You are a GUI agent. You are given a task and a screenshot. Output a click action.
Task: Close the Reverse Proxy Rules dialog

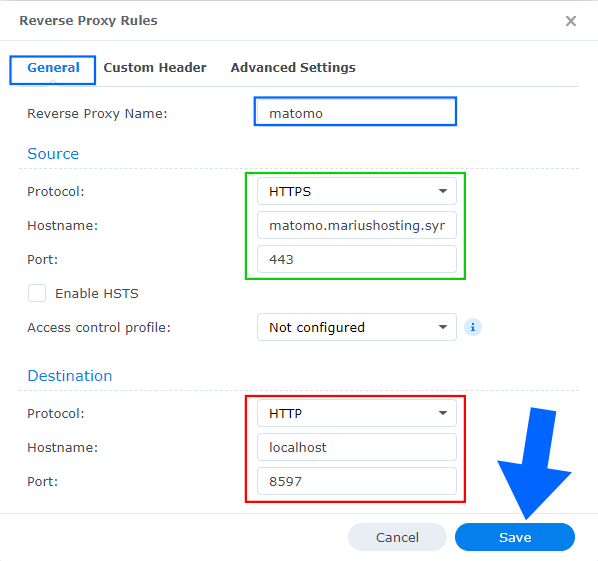click(x=571, y=21)
